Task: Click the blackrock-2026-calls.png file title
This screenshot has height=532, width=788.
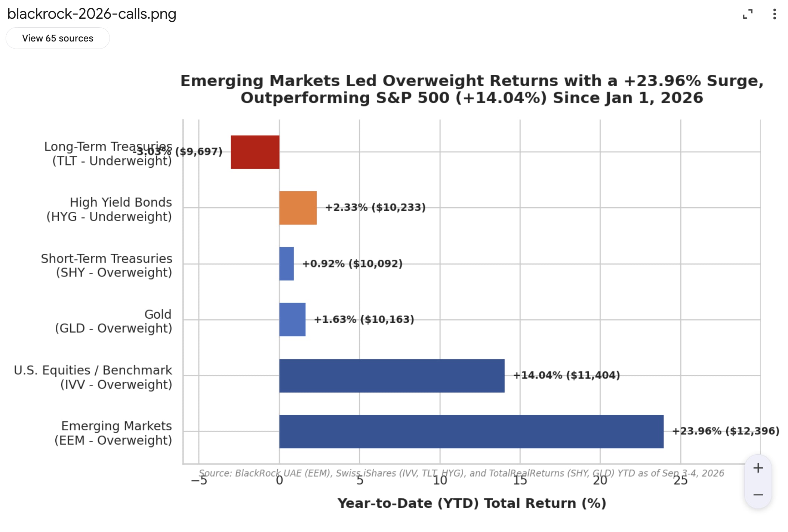Action: [92, 14]
